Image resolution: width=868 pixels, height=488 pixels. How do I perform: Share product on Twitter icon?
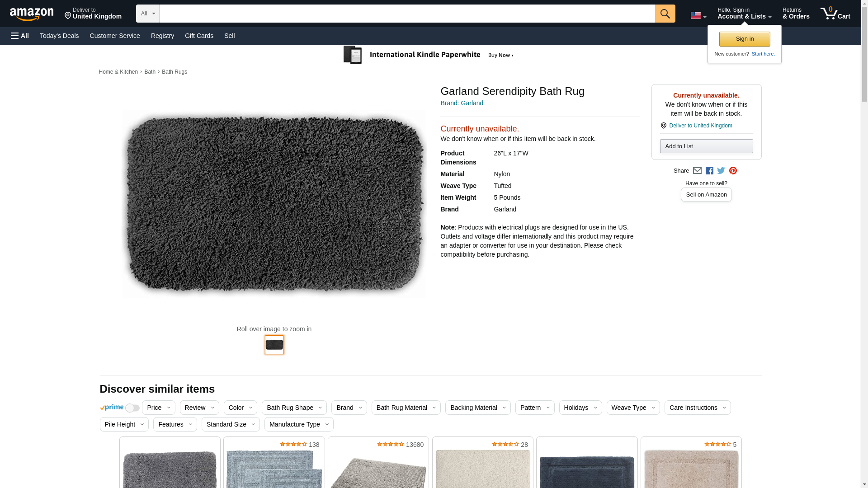(x=721, y=171)
